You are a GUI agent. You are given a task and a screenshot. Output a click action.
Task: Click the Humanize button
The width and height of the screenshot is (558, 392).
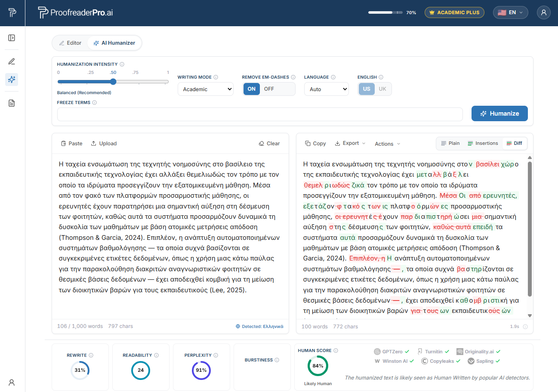click(499, 113)
